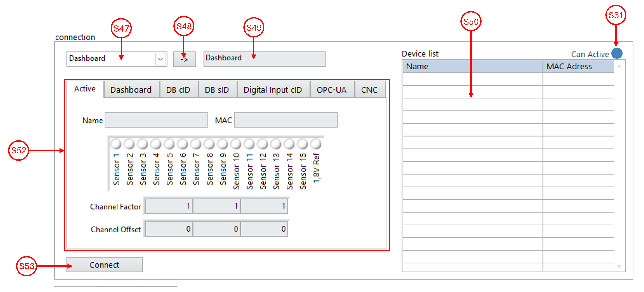Toggle the 1,8V Ref LED indicator
644x292 pixels.
point(316,144)
